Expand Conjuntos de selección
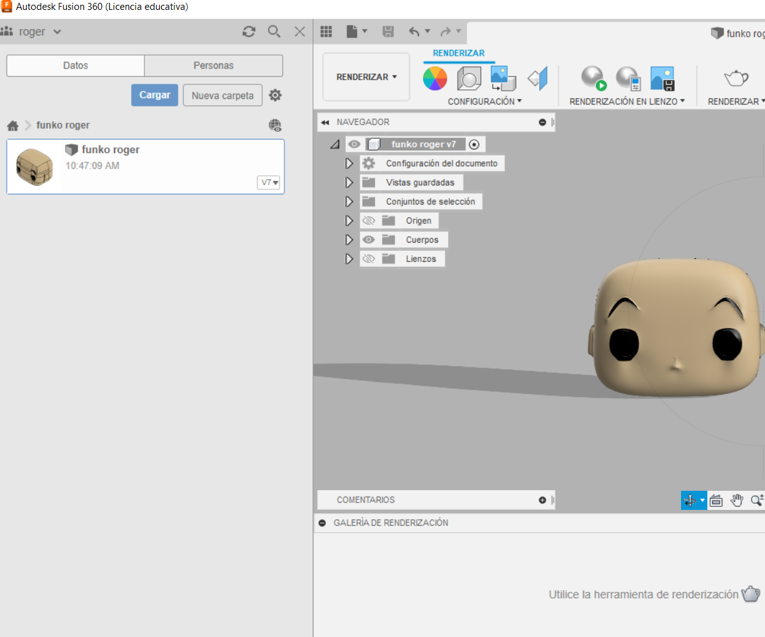Image resolution: width=765 pixels, height=637 pixels. pos(349,201)
